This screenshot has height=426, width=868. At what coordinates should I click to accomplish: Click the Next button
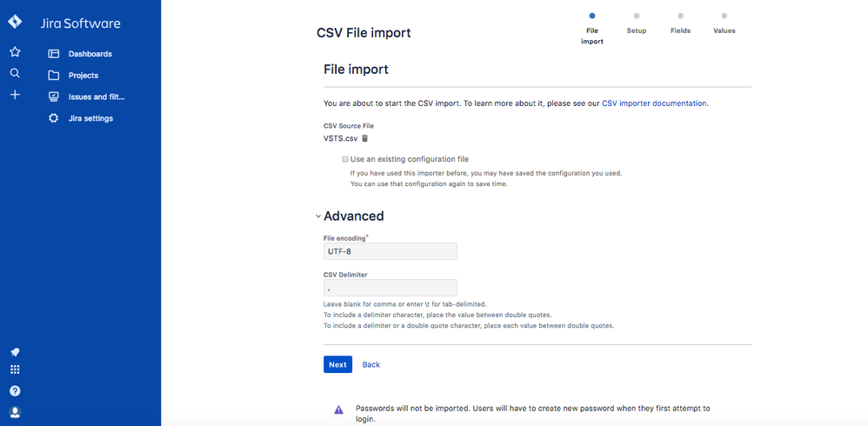click(337, 364)
